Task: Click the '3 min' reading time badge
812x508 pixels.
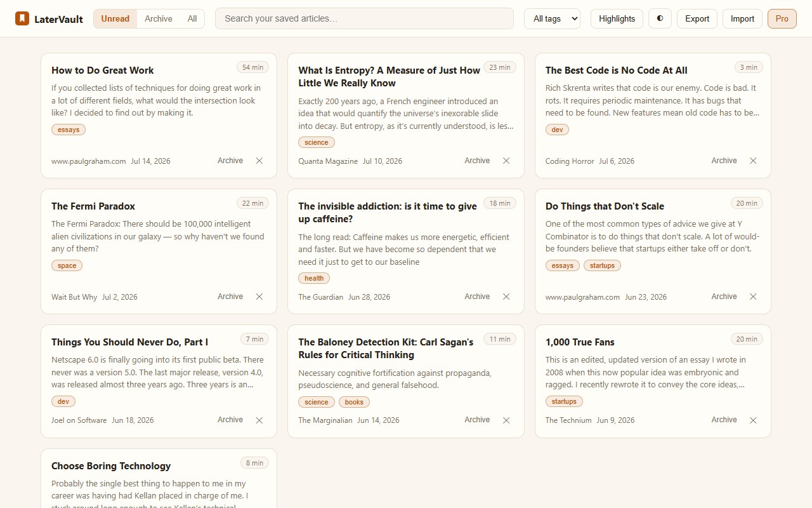Action: click(749, 67)
